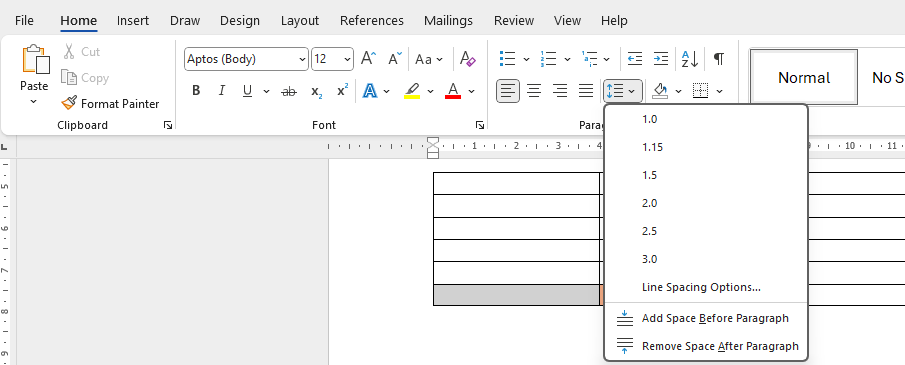Select Align Right
Viewport: 905px width, 365px height.
(x=560, y=91)
